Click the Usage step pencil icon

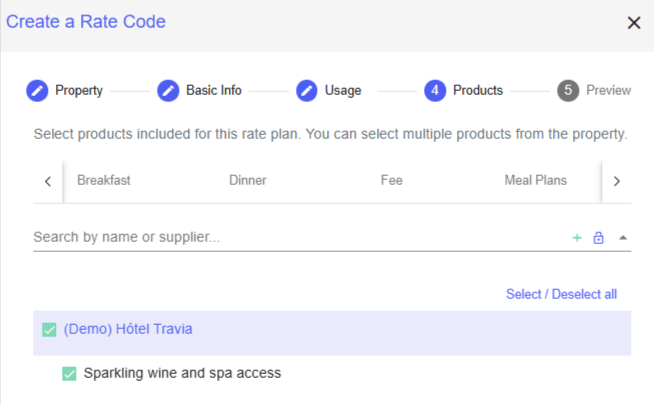click(306, 90)
